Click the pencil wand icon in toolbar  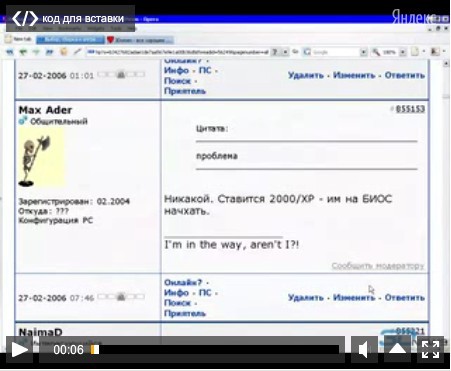pyautogui.click(x=77, y=52)
